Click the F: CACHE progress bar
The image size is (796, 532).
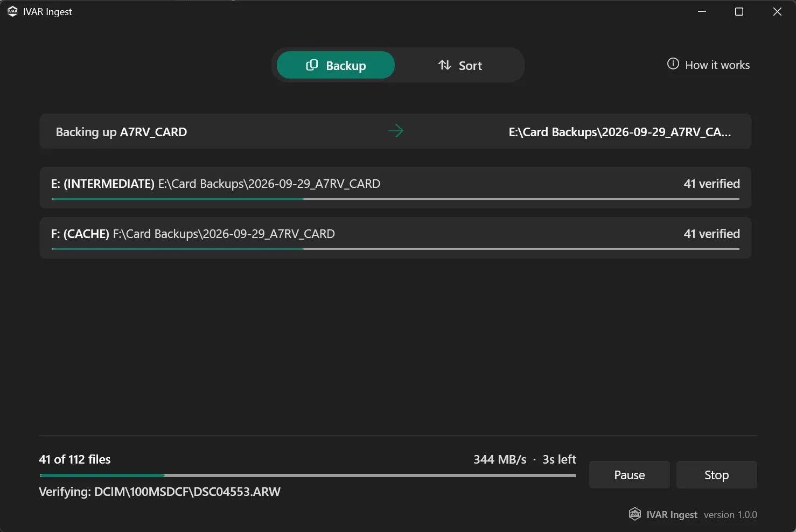[395, 249]
